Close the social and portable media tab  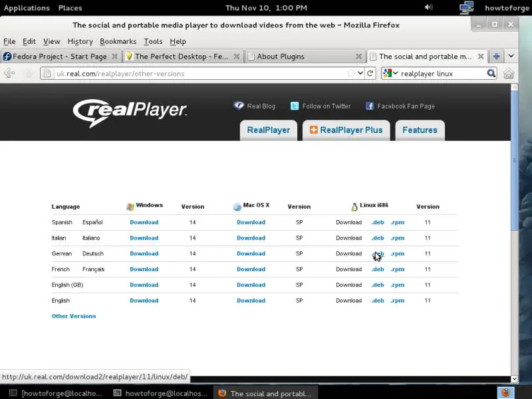coord(480,57)
